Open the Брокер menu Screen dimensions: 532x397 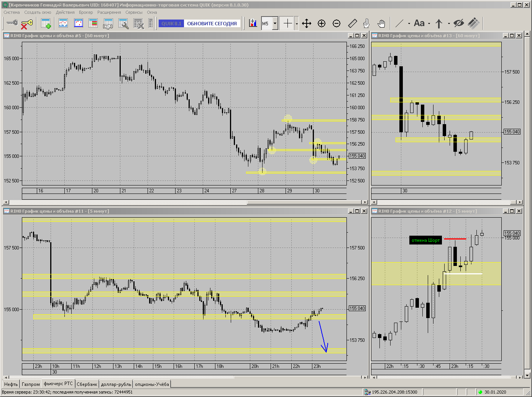pyautogui.click(x=86, y=12)
